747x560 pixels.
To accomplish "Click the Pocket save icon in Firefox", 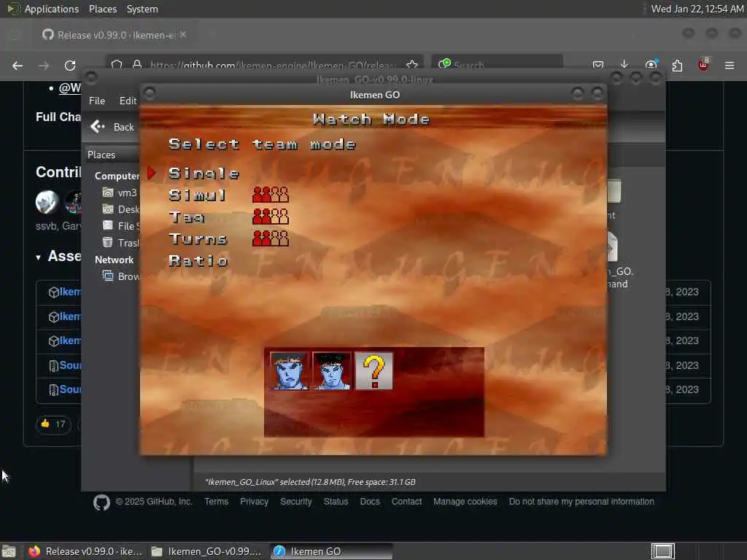I will tap(598, 65).
